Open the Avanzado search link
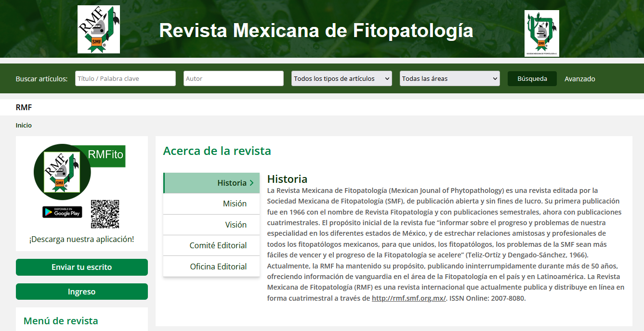The image size is (644, 331). coord(580,79)
